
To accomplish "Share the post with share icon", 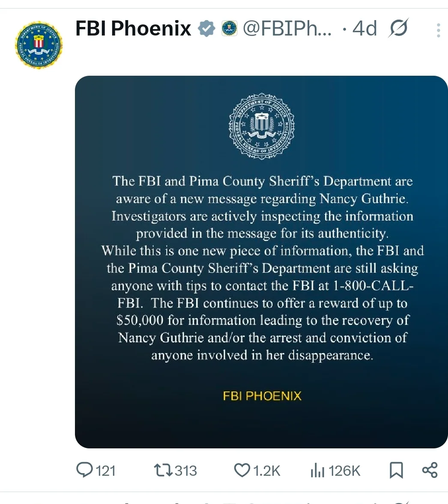I will coord(430,470).
